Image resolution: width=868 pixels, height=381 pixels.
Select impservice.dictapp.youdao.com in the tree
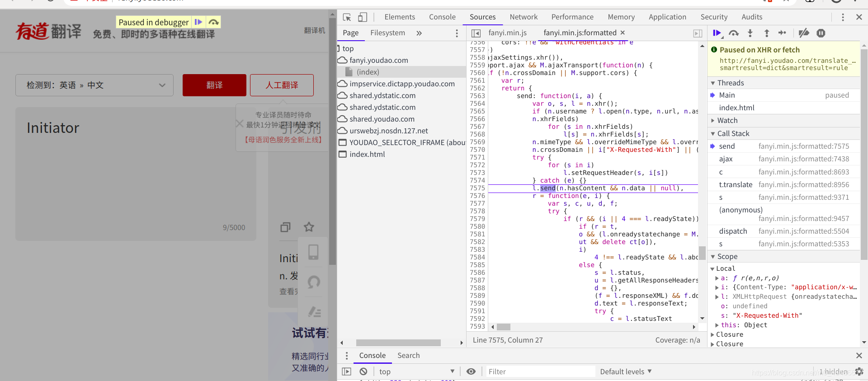(x=402, y=84)
